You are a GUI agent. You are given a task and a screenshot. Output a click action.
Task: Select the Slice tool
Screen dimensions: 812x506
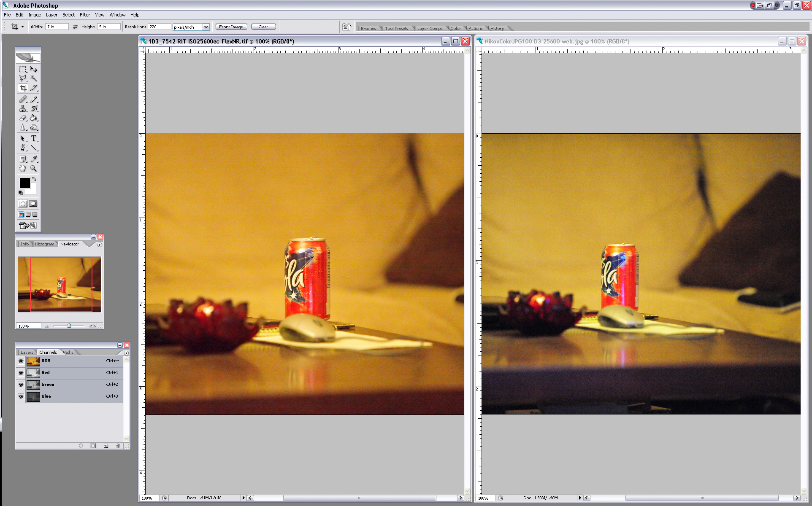pos(34,88)
